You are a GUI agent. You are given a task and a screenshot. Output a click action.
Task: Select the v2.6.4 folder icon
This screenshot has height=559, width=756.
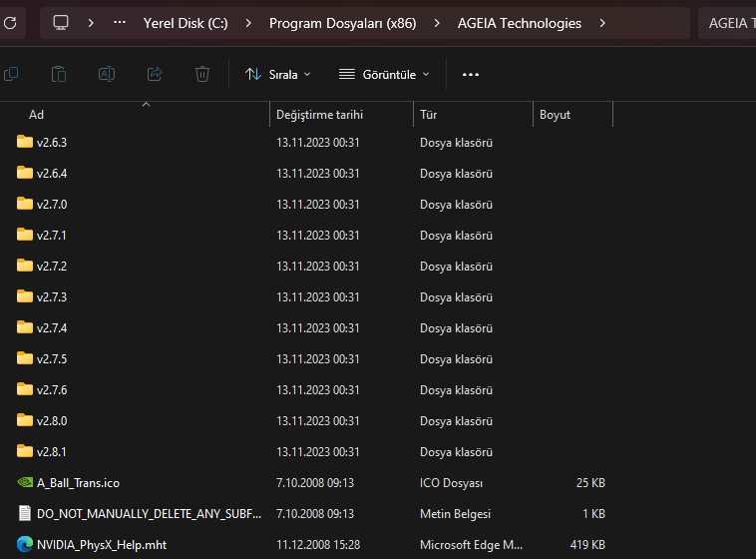coord(25,173)
